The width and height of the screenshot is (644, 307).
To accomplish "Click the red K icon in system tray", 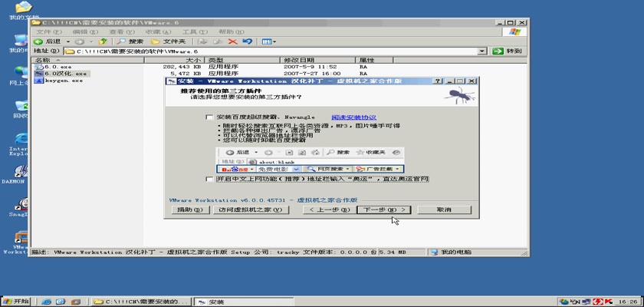I will tap(608, 302).
